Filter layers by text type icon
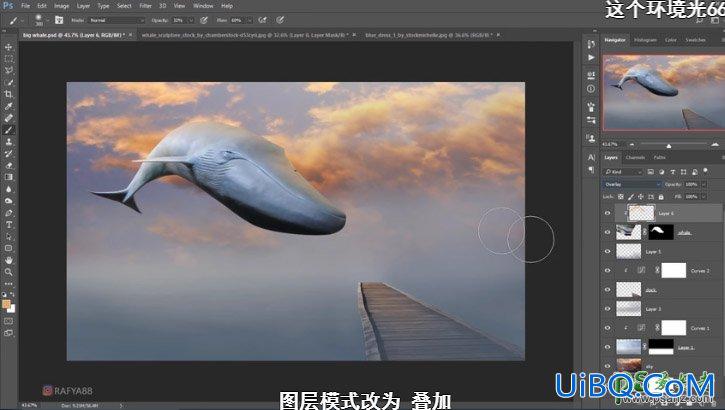The image size is (725, 410). [673, 172]
